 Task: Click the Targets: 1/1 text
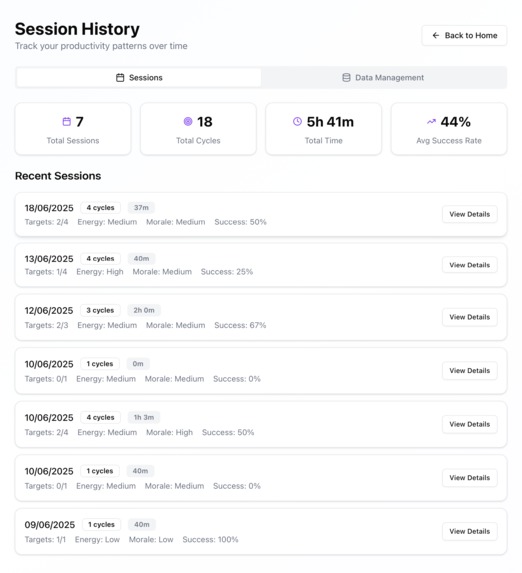click(45, 540)
